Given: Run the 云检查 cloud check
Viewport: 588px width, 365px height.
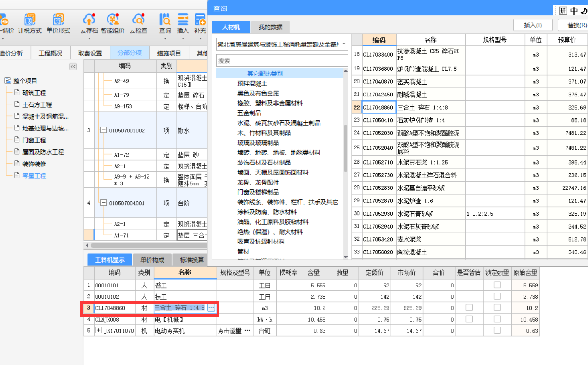Looking at the screenshot, I should [138, 23].
